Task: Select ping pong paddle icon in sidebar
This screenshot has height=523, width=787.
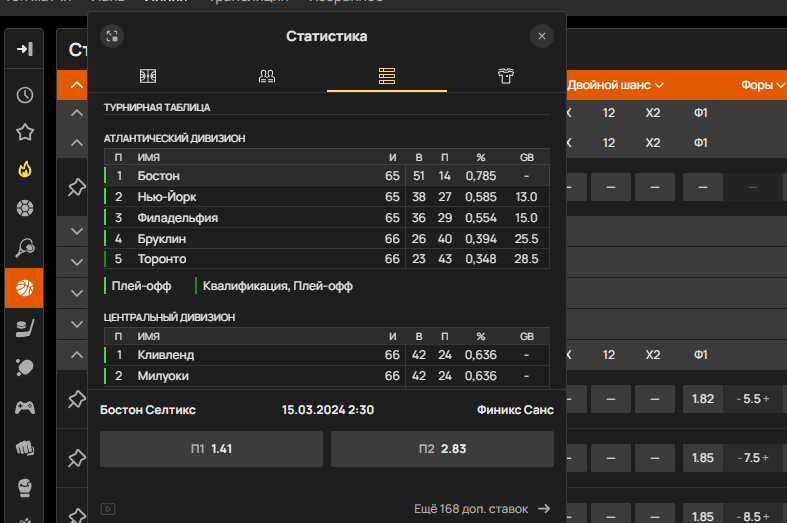Action: pyautogui.click(x=25, y=367)
